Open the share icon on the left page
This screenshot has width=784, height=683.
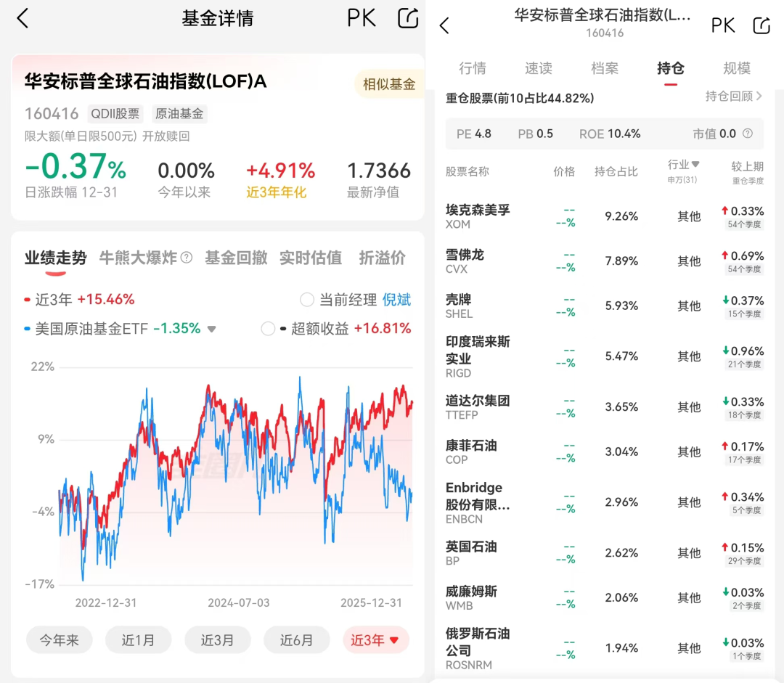[407, 18]
